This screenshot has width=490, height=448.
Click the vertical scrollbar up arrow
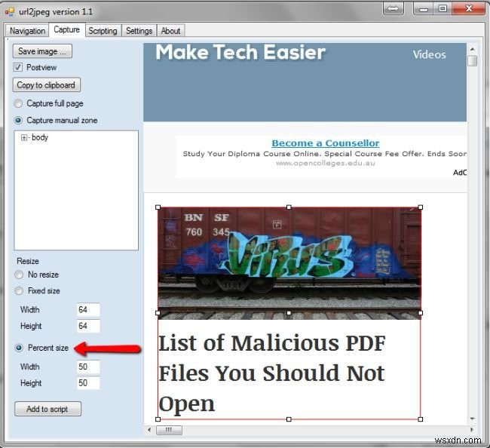[472, 49]
